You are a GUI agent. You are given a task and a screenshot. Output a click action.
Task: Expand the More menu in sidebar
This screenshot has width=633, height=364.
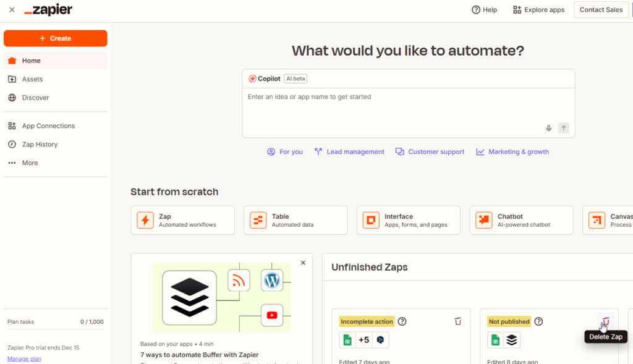pyautogui.click(x=30, y=163)
